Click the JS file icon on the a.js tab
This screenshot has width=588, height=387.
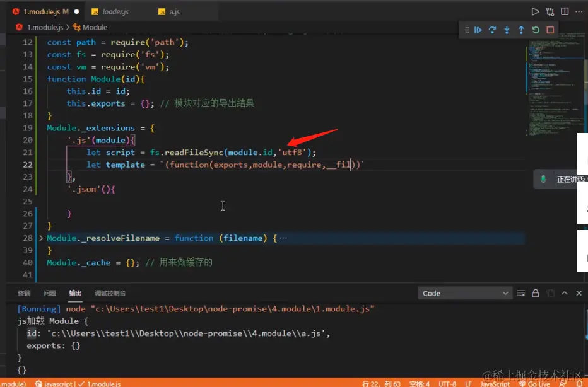pyautogui.click(x=162, y=12)
